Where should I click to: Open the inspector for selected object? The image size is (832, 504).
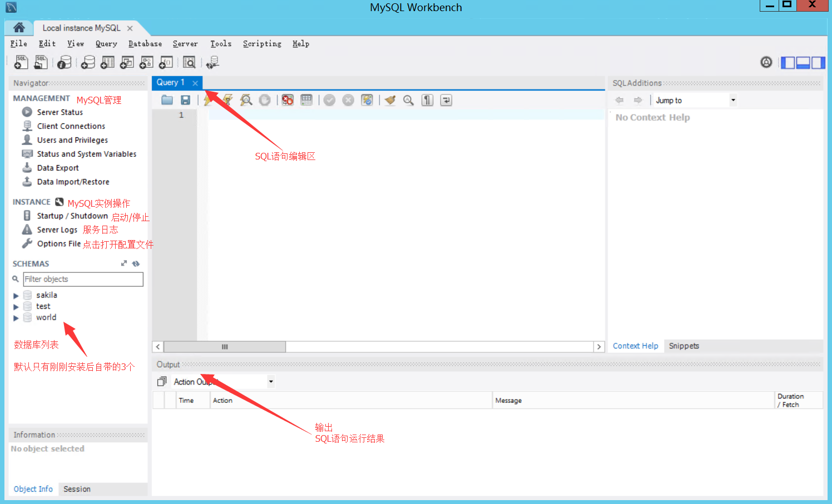point(65,62)
